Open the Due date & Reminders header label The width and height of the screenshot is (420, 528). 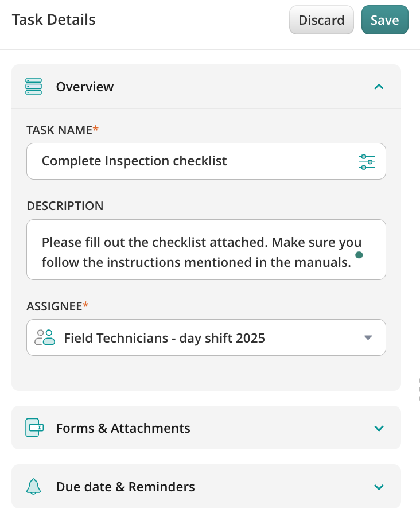tap(125, 487)
